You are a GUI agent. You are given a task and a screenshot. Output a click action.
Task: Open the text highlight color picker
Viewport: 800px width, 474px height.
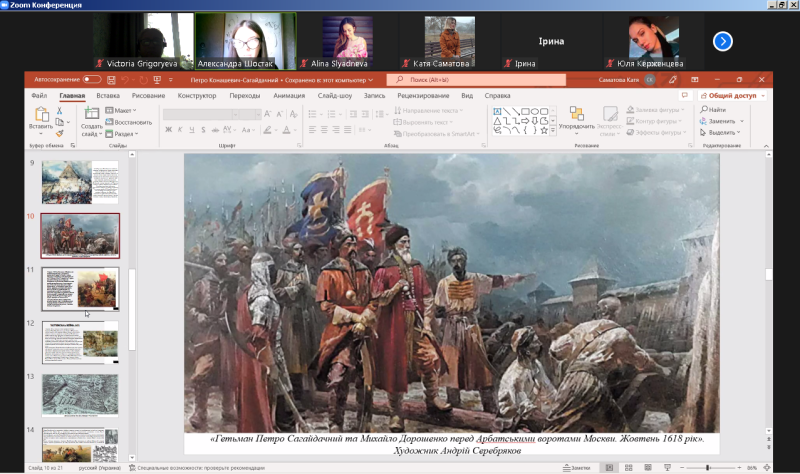pos(267,130)
